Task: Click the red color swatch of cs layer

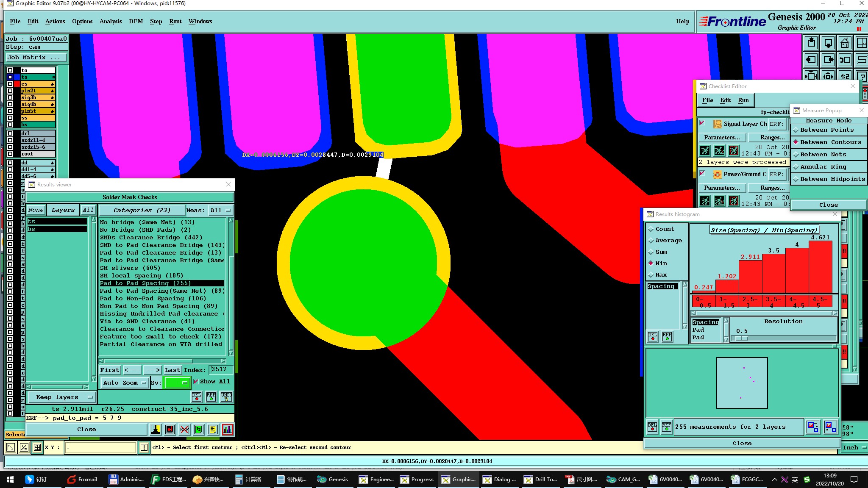Action: [x=17, y=84]
